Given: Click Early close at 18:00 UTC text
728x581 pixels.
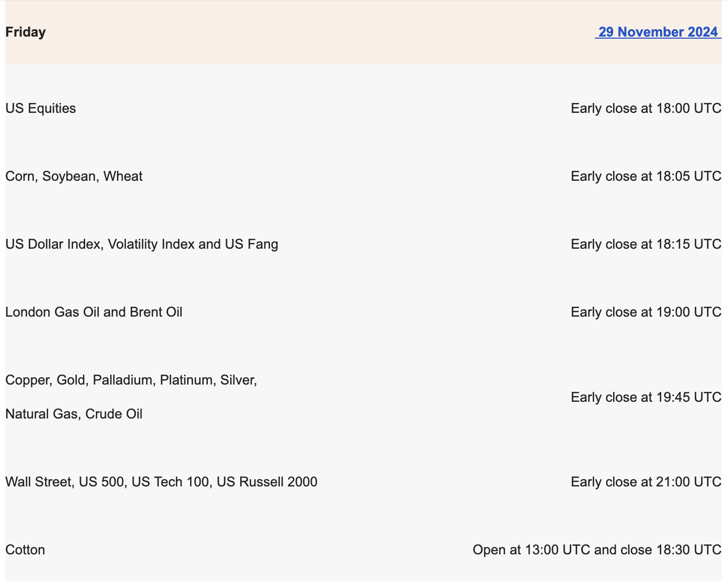Looking at the screenshot, I should 646,108.
